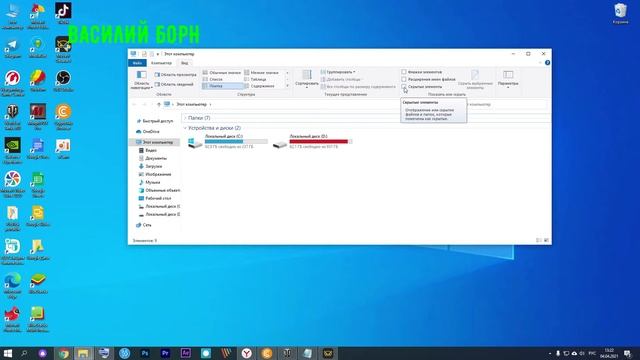Switch layout to Таблица

(256, 79)
